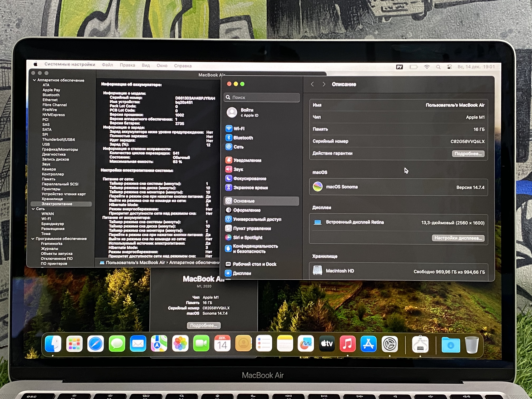Open Bluetooth settings in sidebar

point(243,138)
